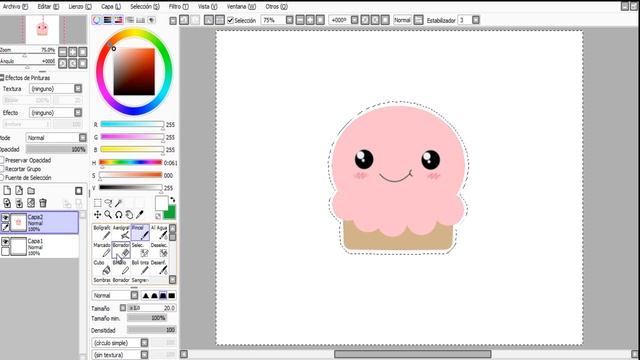Toggle the Selección checkbox in toolbar

[230, 20]
